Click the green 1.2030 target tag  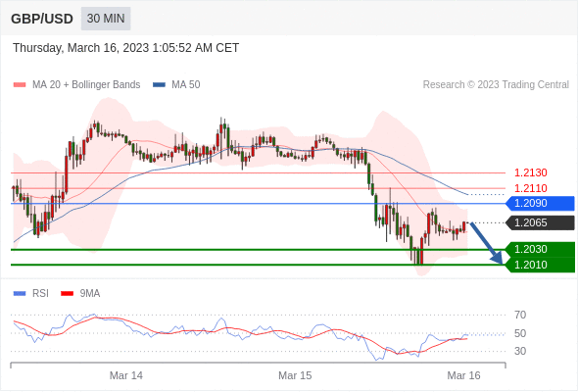pos(540,249)
